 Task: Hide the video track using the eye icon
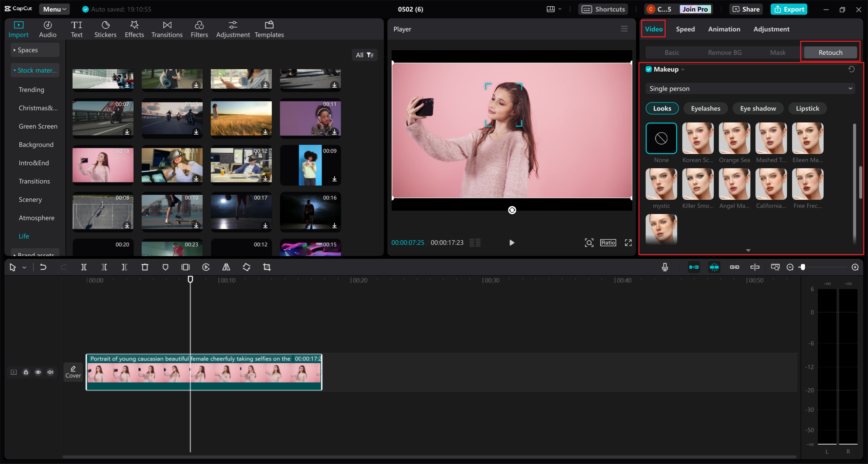(x=38, y=372)
